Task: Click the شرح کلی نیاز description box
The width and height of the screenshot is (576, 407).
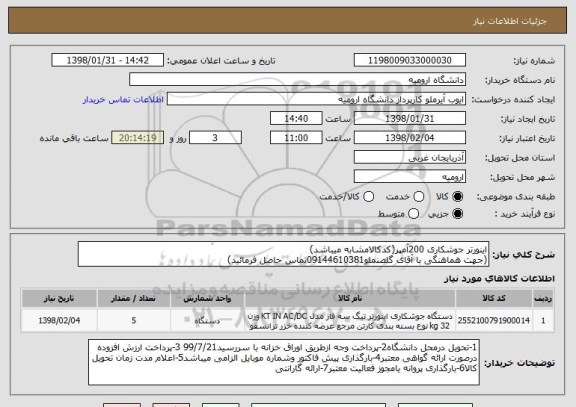Action: pos(283,254)
